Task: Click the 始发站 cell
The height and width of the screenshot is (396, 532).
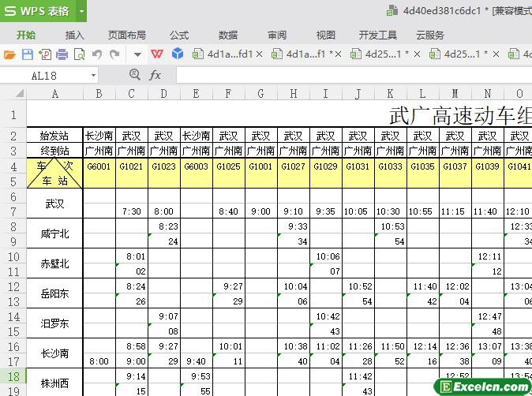Action: point(54,136)
